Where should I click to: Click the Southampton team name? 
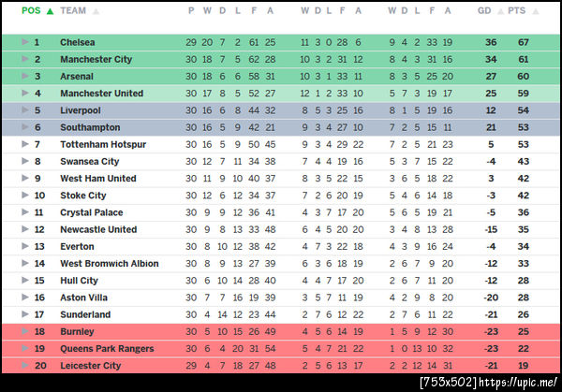point(90,127)
